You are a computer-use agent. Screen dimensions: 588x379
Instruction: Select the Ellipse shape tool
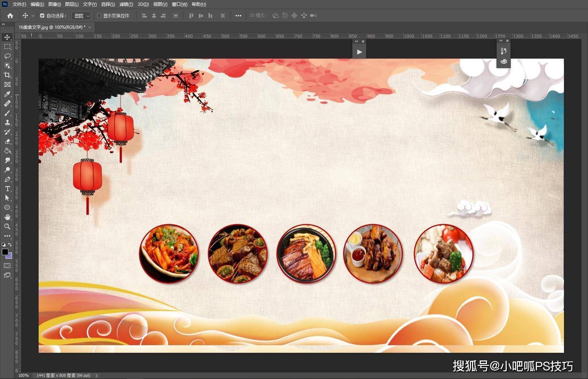pos(7,208)
